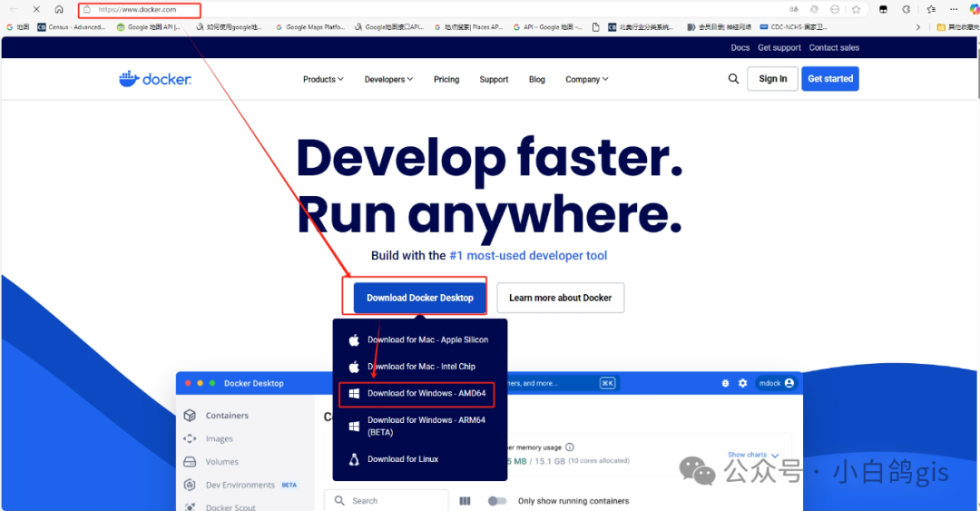Open the CDC-NCHS bookmark
980x511 pixels.
(x=793, y=27)
